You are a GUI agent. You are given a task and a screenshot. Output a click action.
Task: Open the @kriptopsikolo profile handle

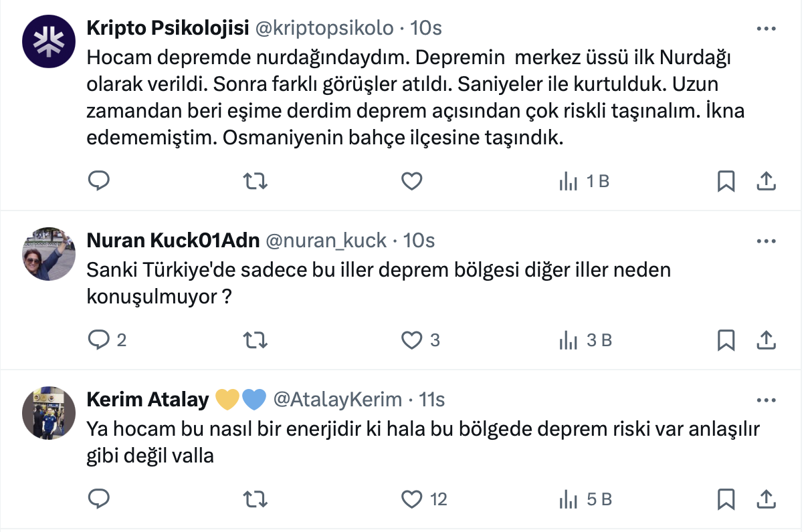coord(324,28)
